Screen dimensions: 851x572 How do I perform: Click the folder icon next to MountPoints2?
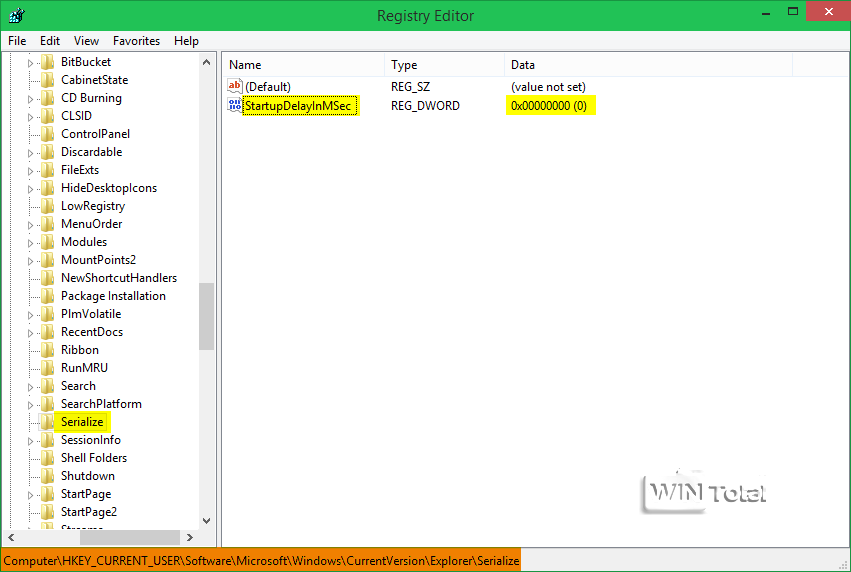(48, 260)
